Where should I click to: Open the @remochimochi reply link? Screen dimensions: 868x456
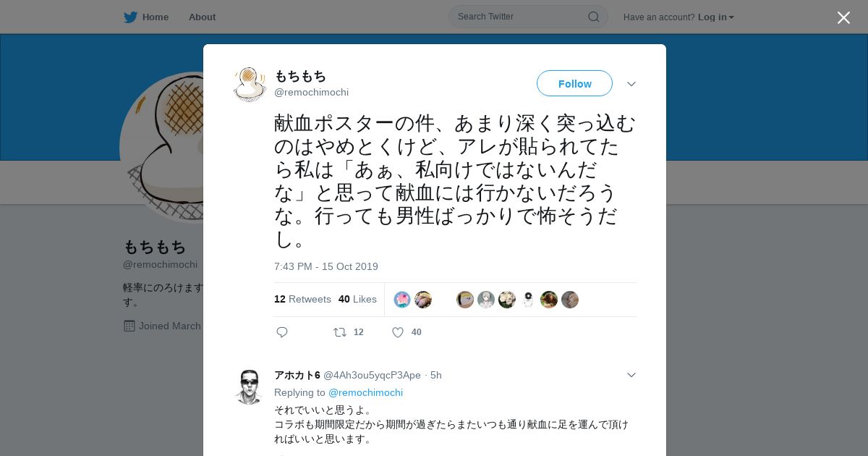(365, 392)
